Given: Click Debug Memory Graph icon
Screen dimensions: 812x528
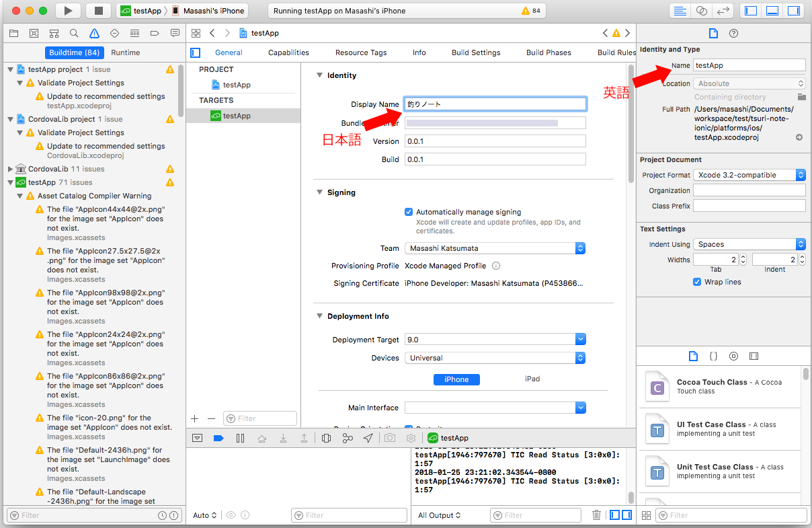Looking at the screenshot, I should [348, 438].
